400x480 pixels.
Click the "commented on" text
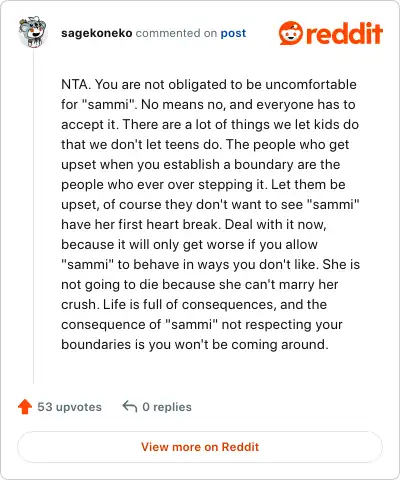point(176,33)
